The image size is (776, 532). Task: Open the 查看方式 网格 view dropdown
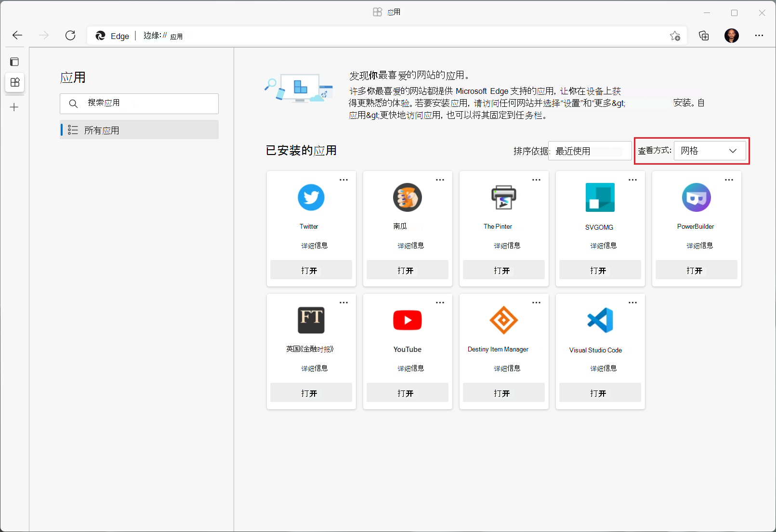coord(710,151)
